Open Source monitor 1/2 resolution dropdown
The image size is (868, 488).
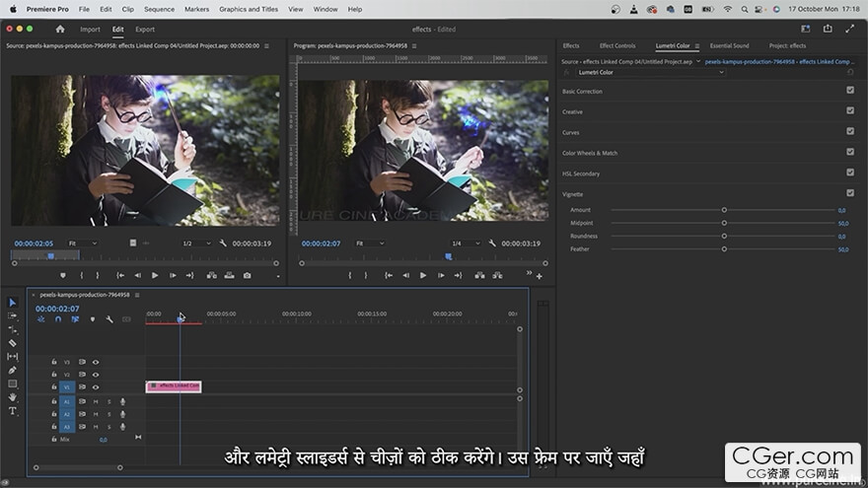(195, 244)
